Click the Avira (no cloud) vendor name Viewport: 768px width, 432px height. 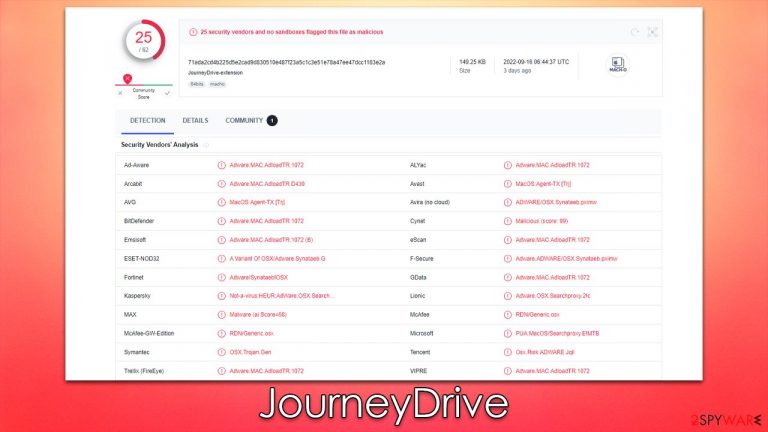[x=430, y=202]
